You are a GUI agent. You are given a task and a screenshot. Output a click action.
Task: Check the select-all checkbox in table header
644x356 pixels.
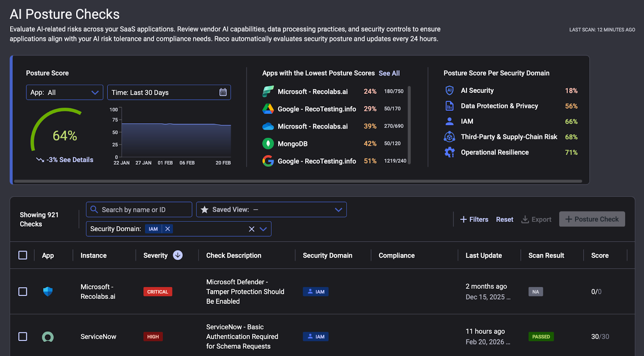tap(23, 255)
